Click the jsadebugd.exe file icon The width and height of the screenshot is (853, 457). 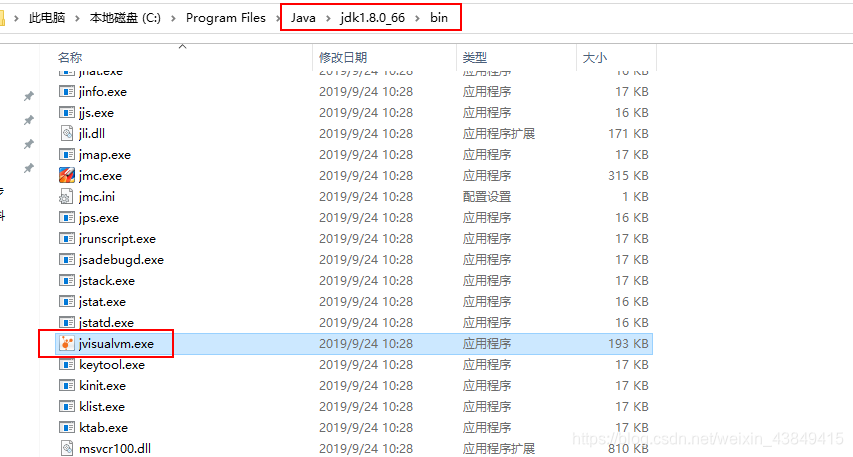pos(66,260)
